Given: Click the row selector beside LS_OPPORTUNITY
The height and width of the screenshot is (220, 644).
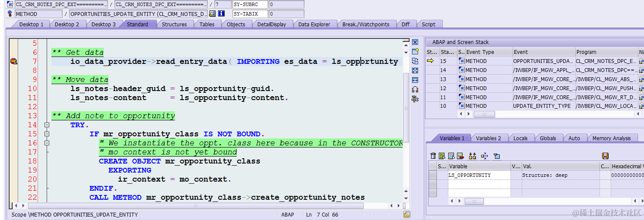Looking at the screenshot, I should 432,175.
